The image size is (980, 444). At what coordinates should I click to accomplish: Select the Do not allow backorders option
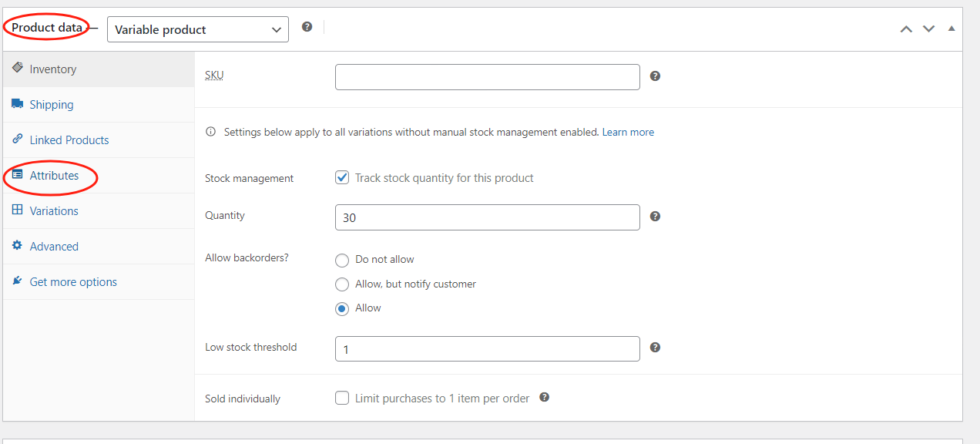coord(342,261)
